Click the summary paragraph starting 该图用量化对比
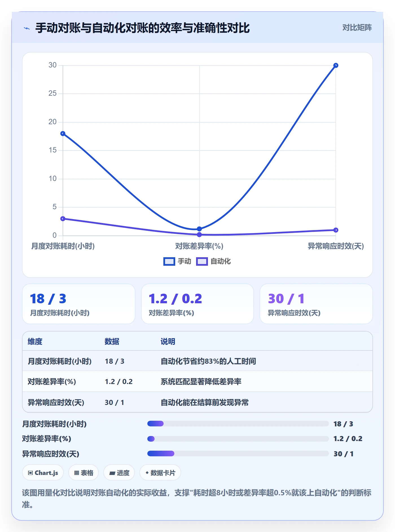The width and height of the screenshot is (395, 532). click(197, 499)
